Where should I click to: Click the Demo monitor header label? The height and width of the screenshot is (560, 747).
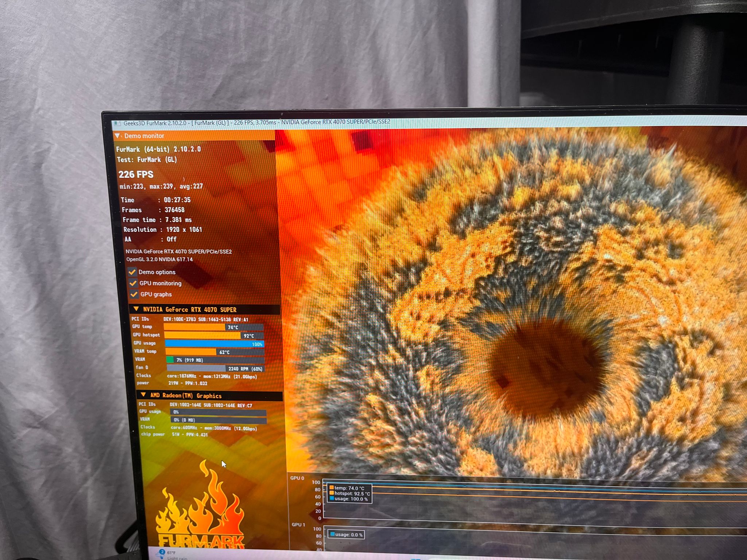point(144,136)
